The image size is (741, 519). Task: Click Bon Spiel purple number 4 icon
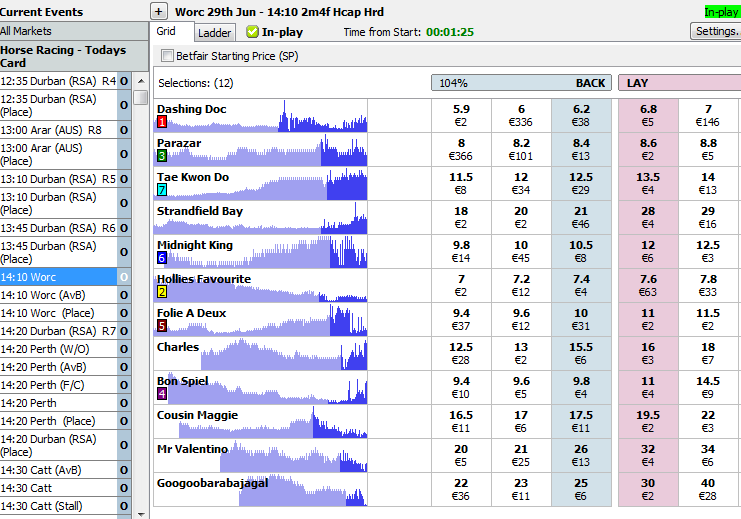(162, 394)
